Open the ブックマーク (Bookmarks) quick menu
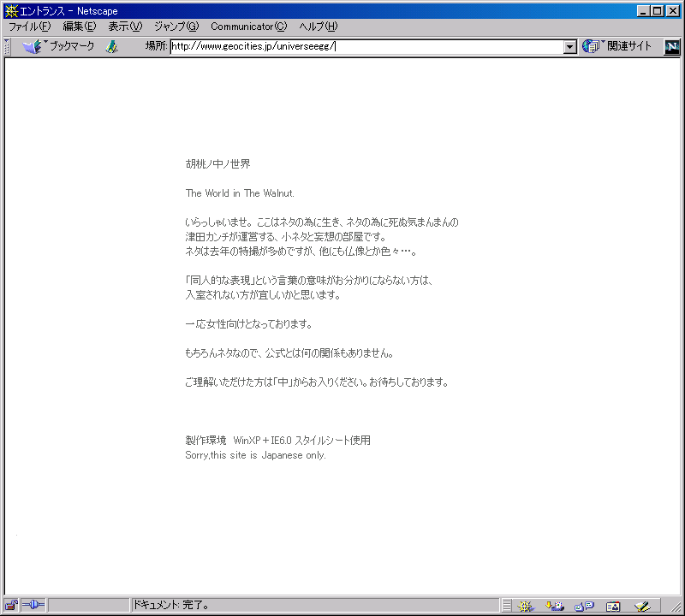The image size is (685, 616). [x=58, y=46]
